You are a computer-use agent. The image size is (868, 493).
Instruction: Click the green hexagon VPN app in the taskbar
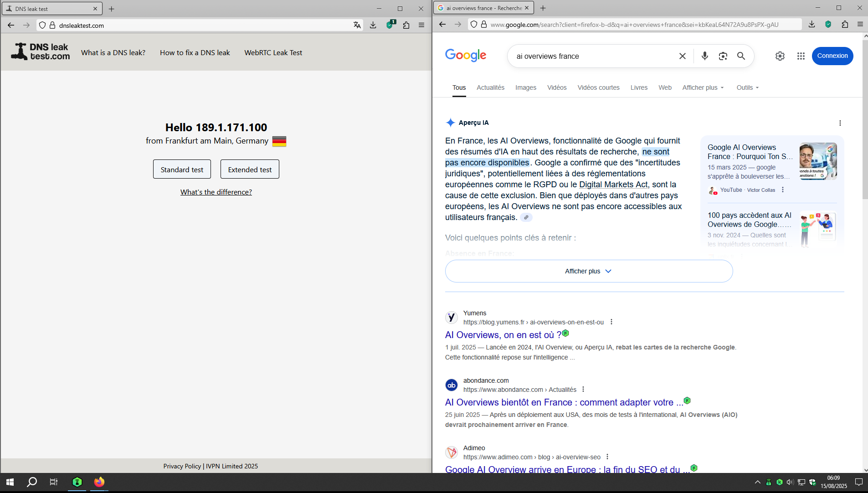77,482
